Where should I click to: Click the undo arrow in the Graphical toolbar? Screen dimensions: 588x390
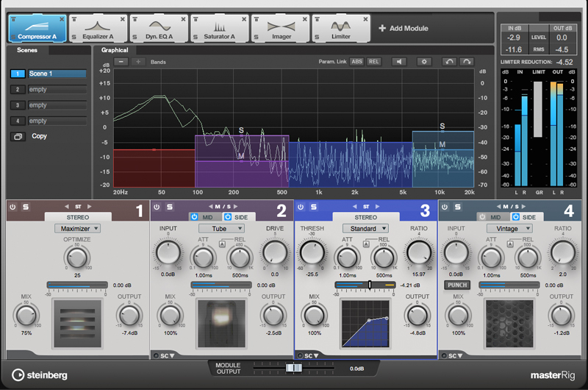click(449, 62)
